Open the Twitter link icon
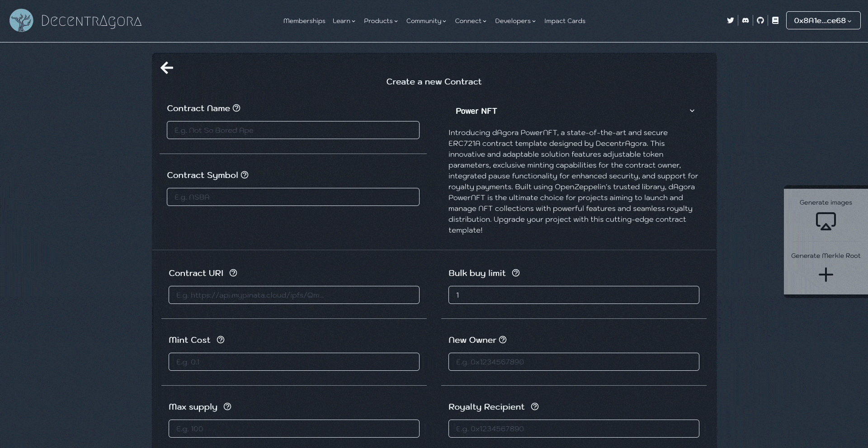 pyautogui.click(x=730, y=20)
